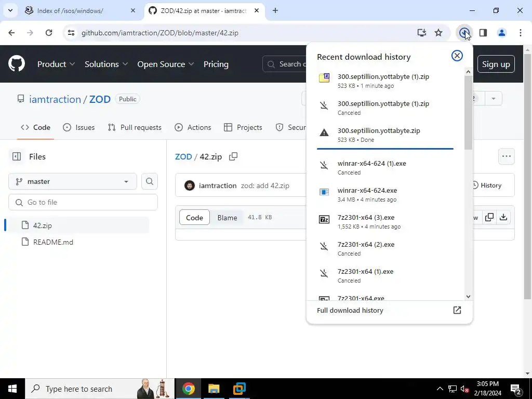This screenshot has width=532, height=399.
Task: Search this repository magnifier button
Action: [149, 181]
